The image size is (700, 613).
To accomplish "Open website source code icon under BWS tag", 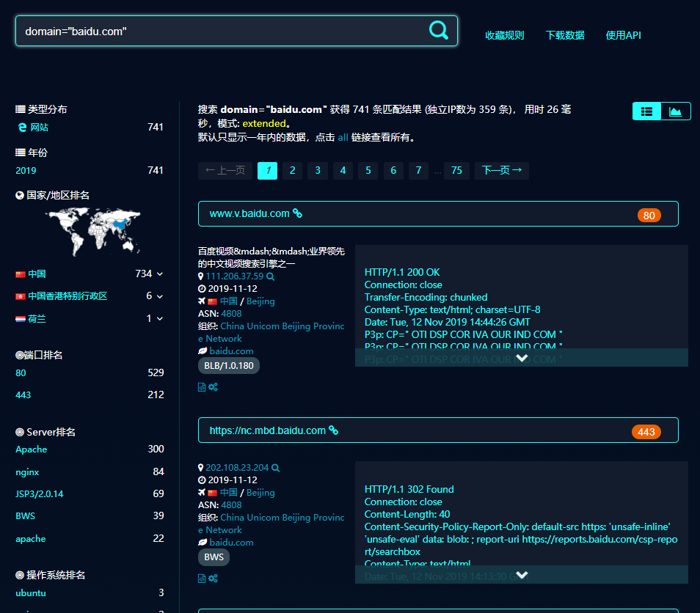I will coord(202,579).
